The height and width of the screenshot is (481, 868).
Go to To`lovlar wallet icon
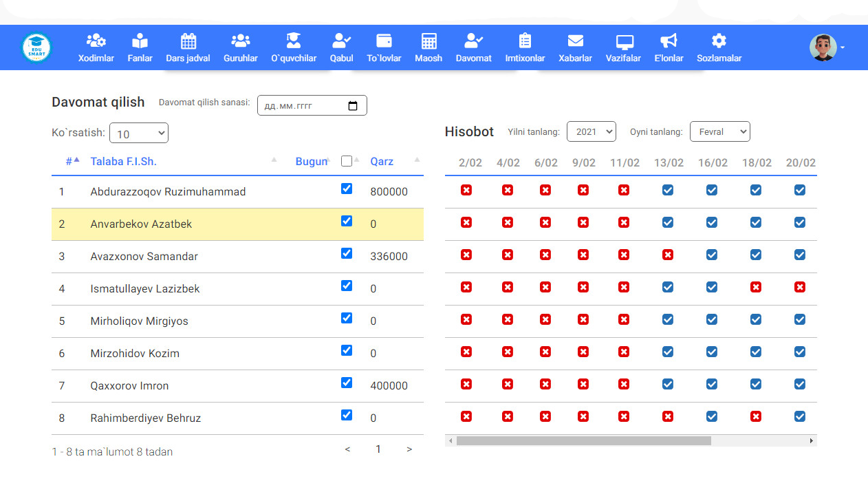384,41
